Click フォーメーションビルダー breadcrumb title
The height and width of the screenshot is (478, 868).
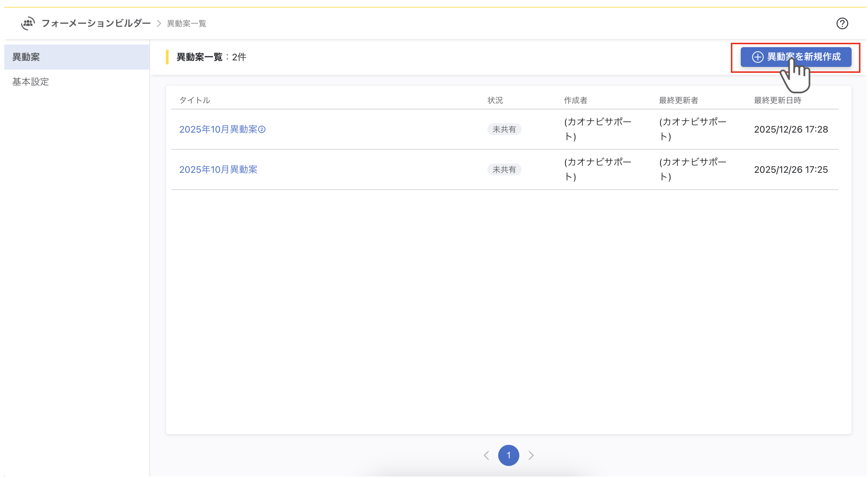coord(96,23)
